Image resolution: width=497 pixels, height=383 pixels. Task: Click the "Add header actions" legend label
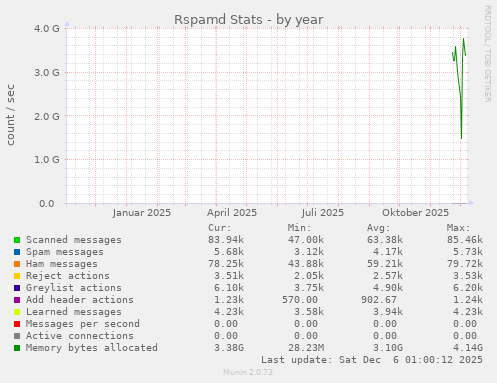tap(80, 300)
